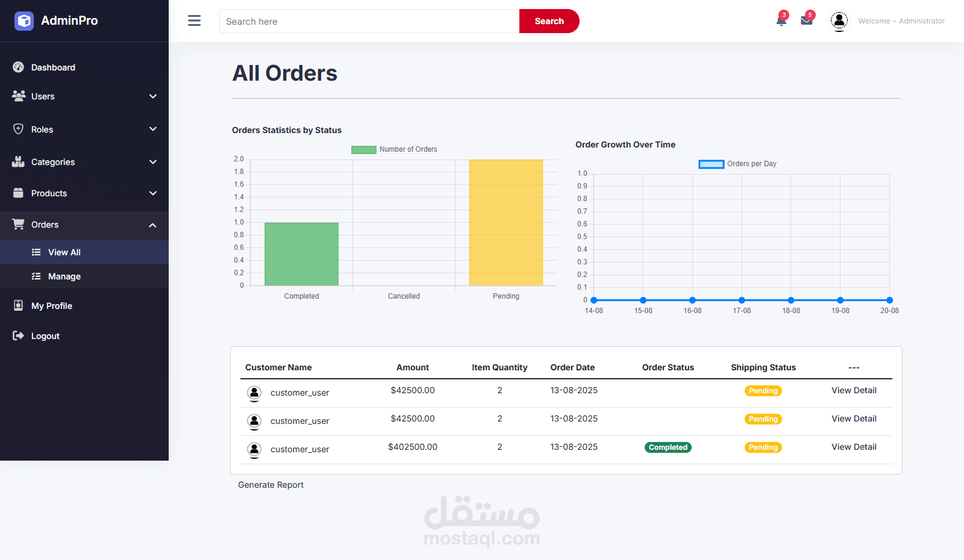The width and height of the screenshot is (964, 560).
Task: Click the yellow Pending bar in chart
Action: tap(506, 223)
